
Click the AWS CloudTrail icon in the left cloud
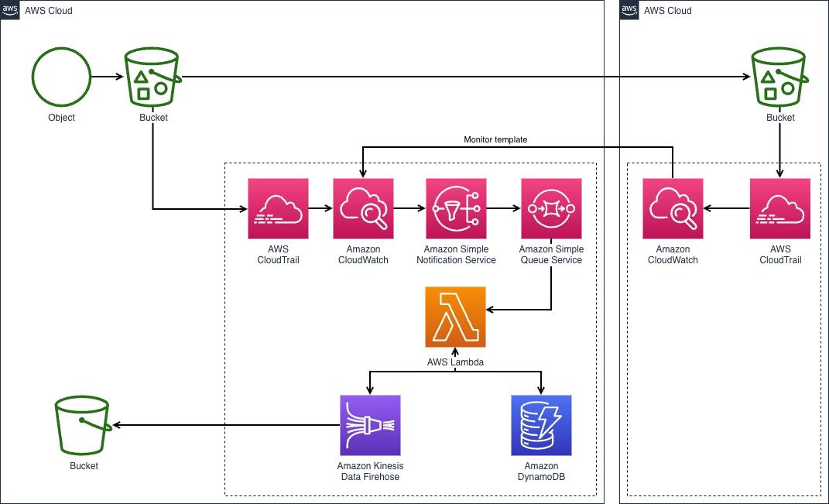tap(278, 208)
